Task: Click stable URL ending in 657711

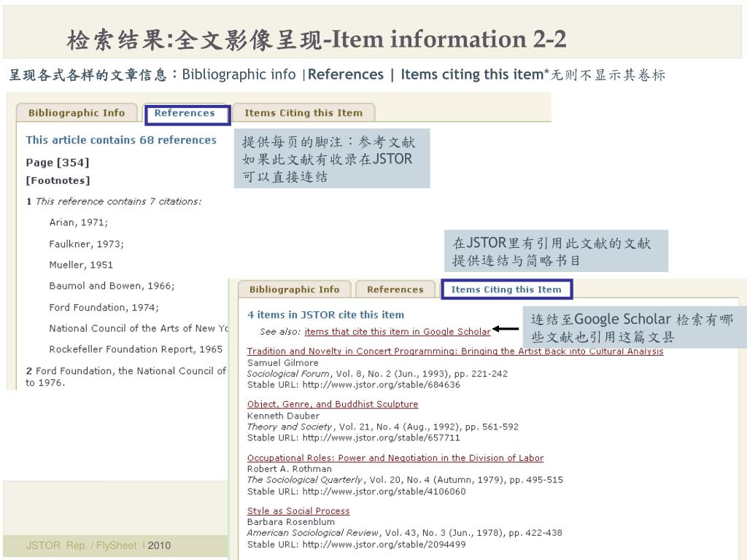Action: (x=354, y=437)
